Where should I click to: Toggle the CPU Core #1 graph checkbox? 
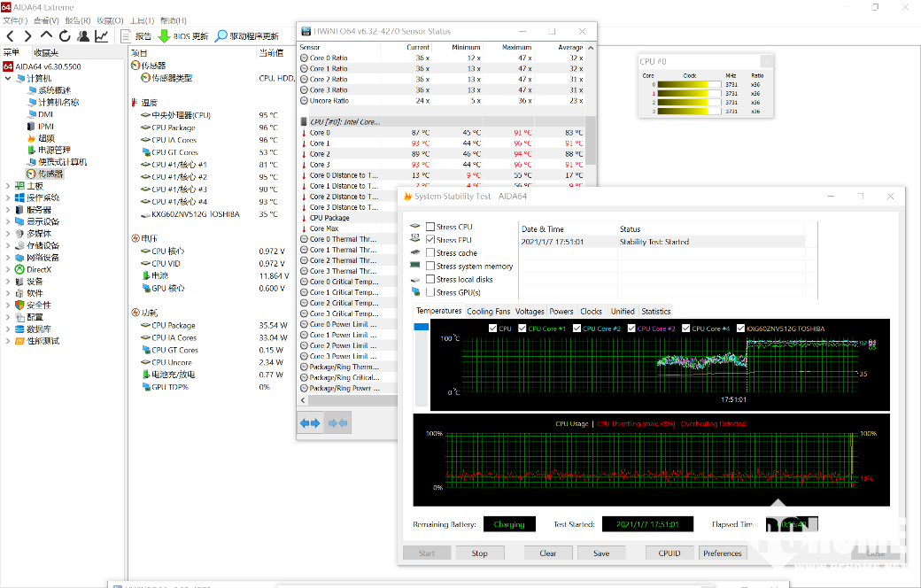click(x=522, y=329)
